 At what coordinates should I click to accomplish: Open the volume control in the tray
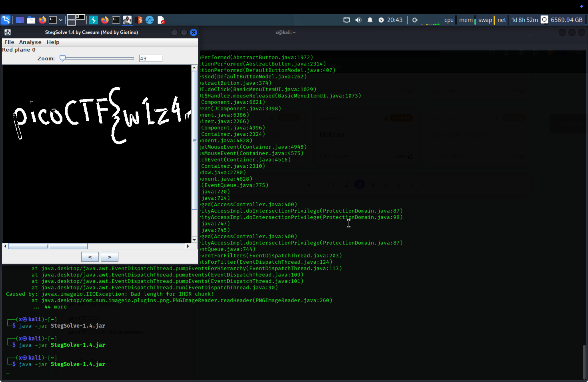point(358,20)
